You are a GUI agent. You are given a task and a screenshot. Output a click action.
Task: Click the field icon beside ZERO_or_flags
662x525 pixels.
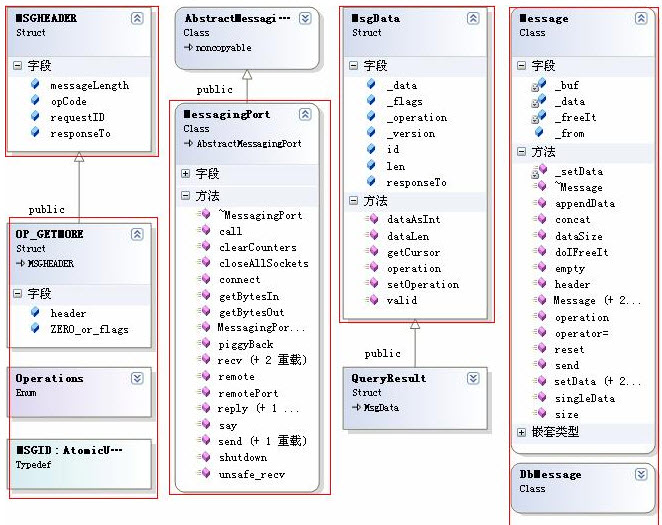[x=35, y=329]
